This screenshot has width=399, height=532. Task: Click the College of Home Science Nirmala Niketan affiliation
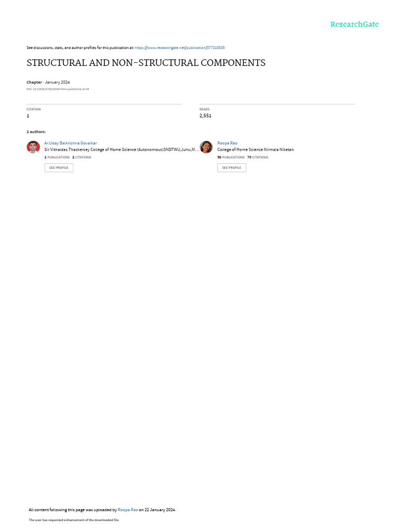point(256,150)
